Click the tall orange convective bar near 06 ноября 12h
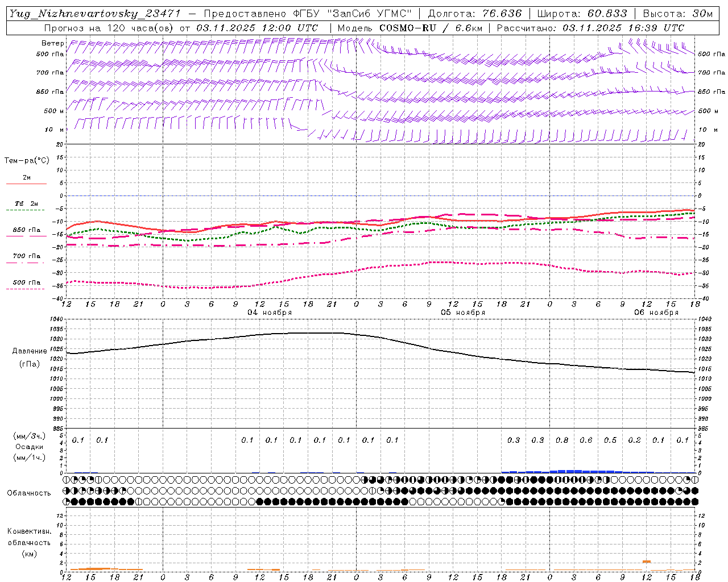This screenshot has width=728, height=582. [647, 562]
